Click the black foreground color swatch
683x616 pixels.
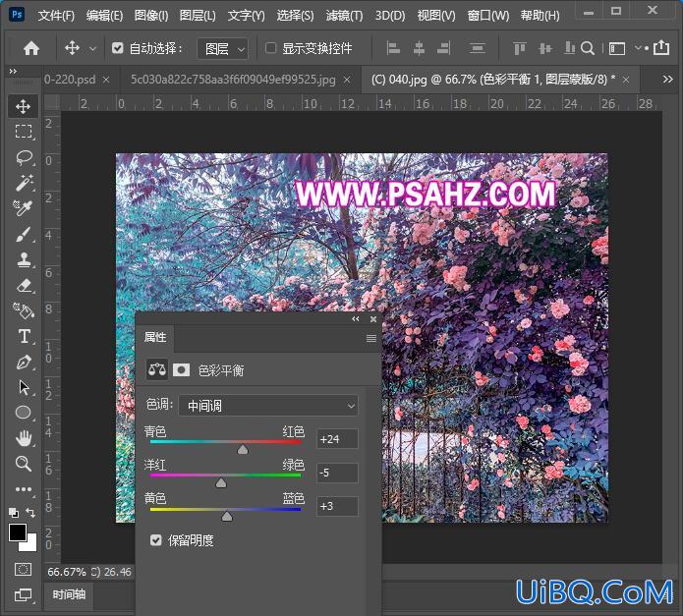click(x=18, y=532)
